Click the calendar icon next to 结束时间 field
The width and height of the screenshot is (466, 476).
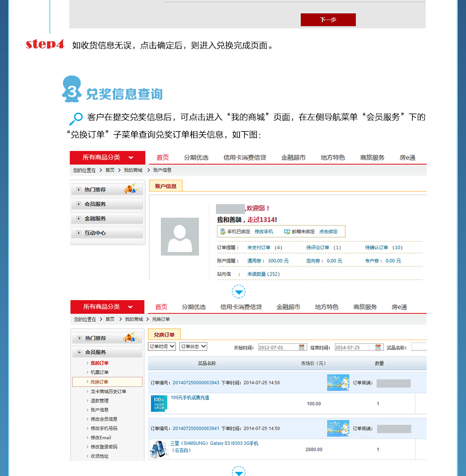(x=379, y=347)
